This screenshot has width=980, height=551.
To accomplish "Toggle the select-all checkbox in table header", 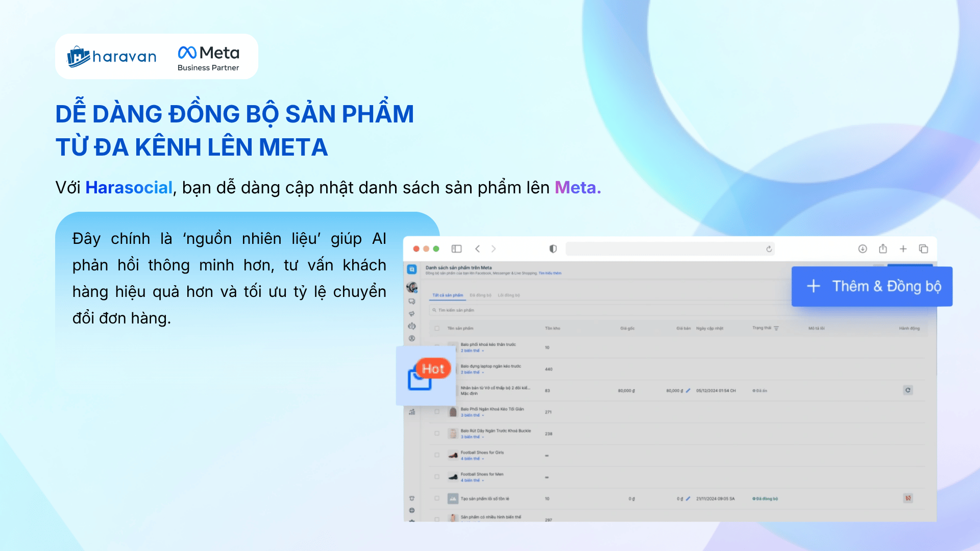I will 437,328.
